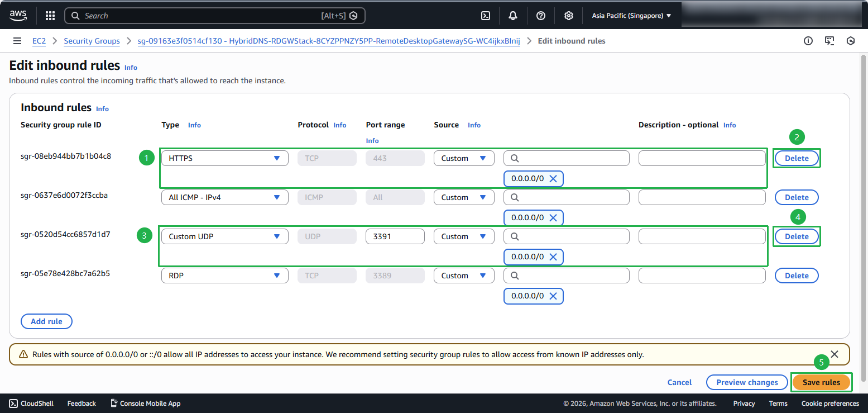Remove 0.0.0.0/0 source from HTTPS rule
This screenshot has height=413, width=868.
click(553, 179)
